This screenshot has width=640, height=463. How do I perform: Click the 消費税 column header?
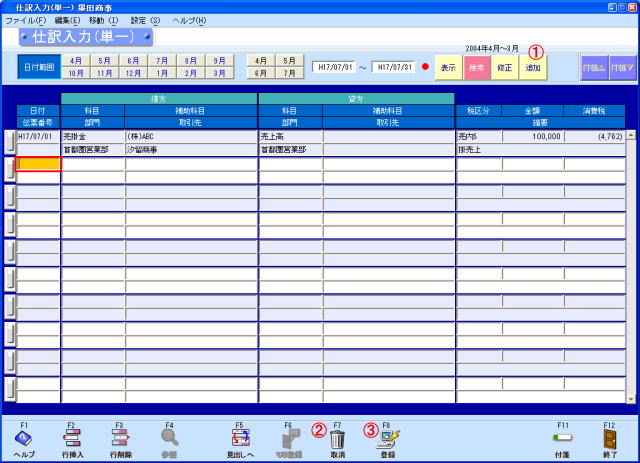pyautogui.click(x=594, y=111)
